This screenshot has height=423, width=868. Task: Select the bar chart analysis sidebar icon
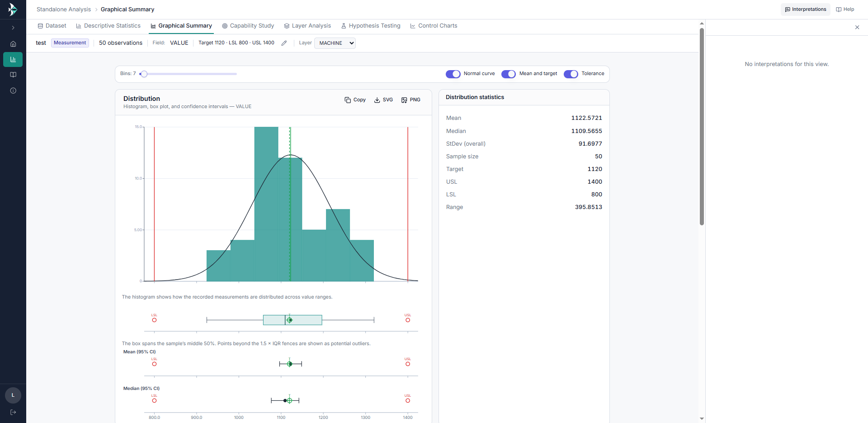13,59
